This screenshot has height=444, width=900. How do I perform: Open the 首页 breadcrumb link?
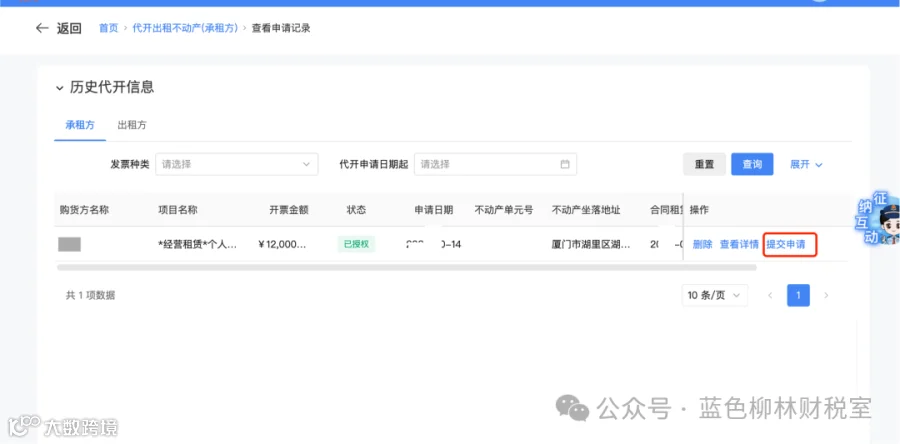(x=108, y=28)
